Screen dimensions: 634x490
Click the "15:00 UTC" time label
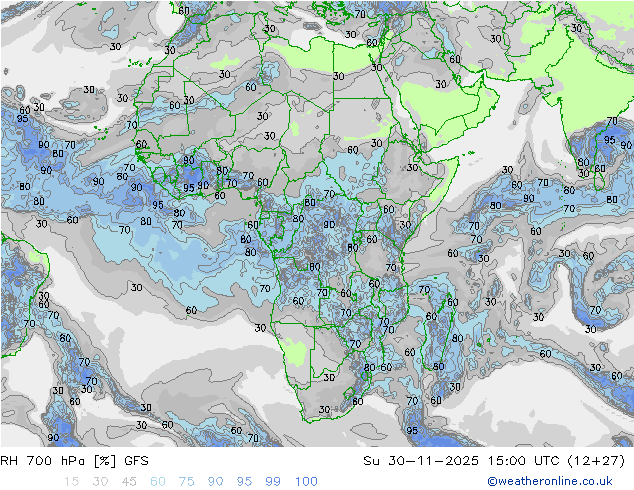524,460
